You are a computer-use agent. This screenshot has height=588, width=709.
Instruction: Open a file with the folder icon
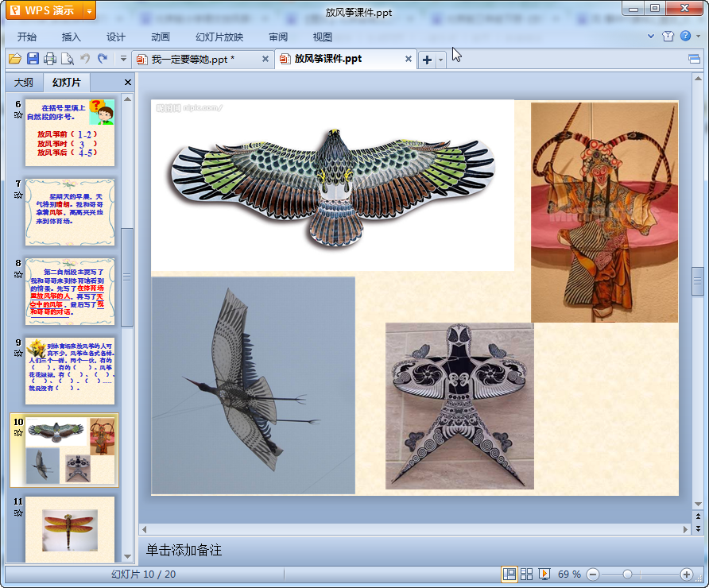[x=15, y=59]
